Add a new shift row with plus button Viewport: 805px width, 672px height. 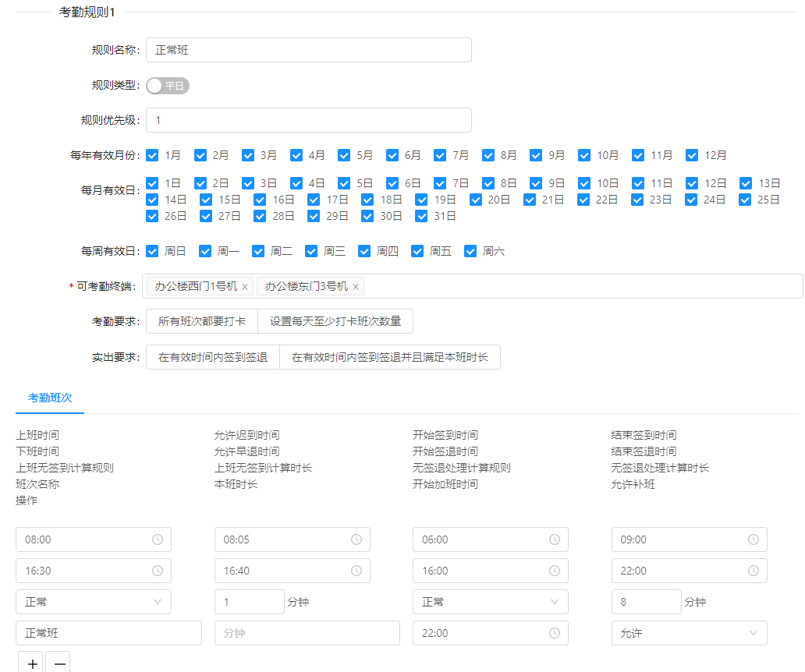click(32, 663)
